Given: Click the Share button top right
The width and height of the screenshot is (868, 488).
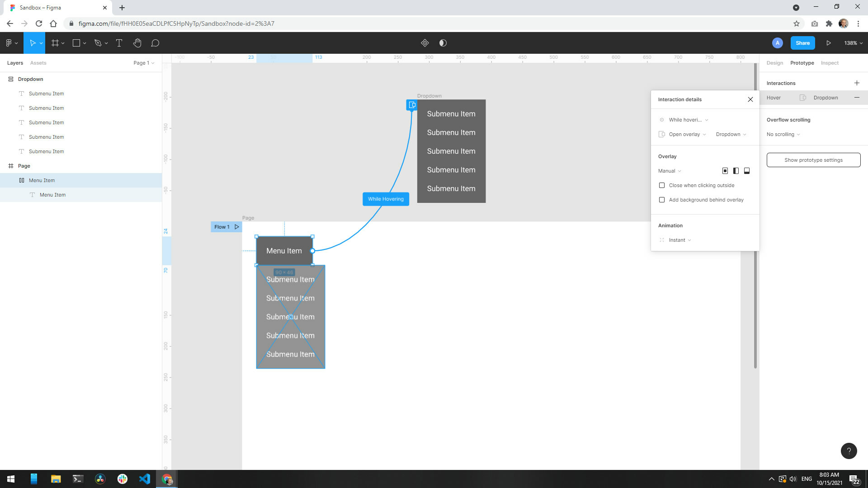Looking at the screenshot, I should click(x=803, y=43).
